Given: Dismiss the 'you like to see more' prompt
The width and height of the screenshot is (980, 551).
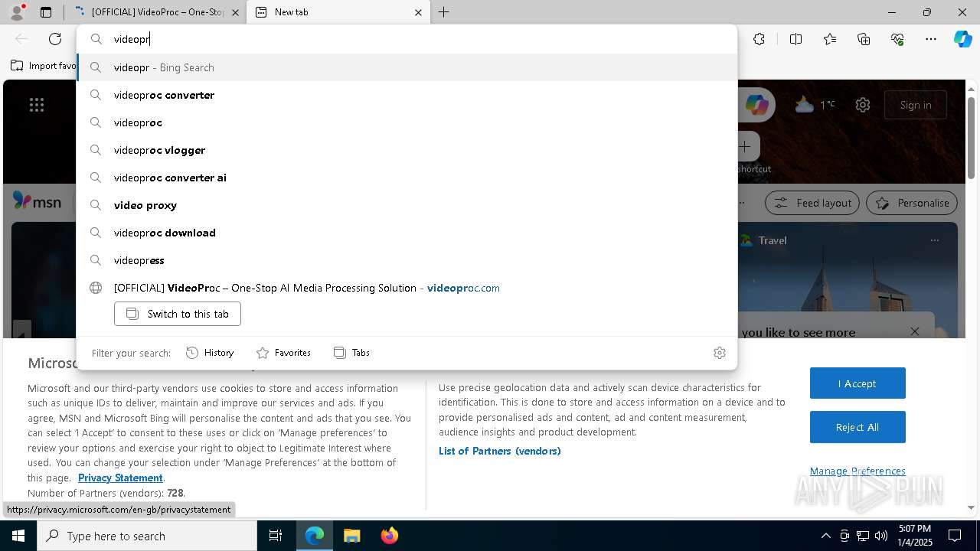Looking at the screenshot, I should coord(915,331).
